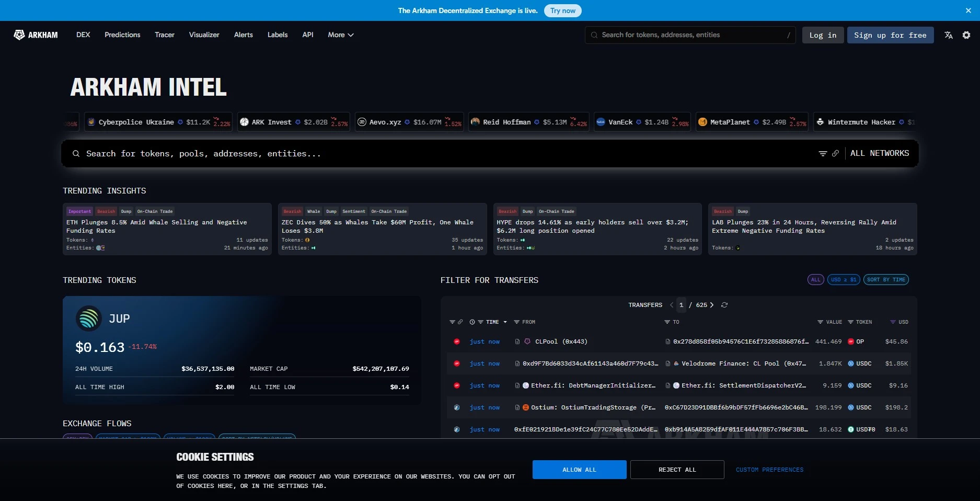Dismiss the top announcement banner

(969, 10)
